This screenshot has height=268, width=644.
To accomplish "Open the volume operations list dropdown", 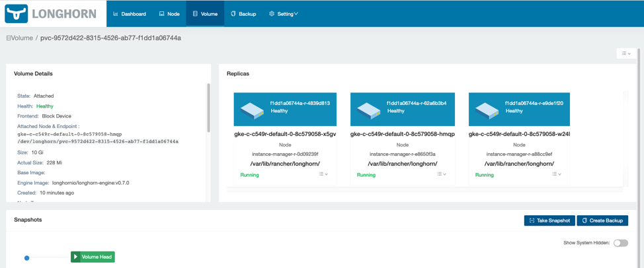I will tap(625, 53).
